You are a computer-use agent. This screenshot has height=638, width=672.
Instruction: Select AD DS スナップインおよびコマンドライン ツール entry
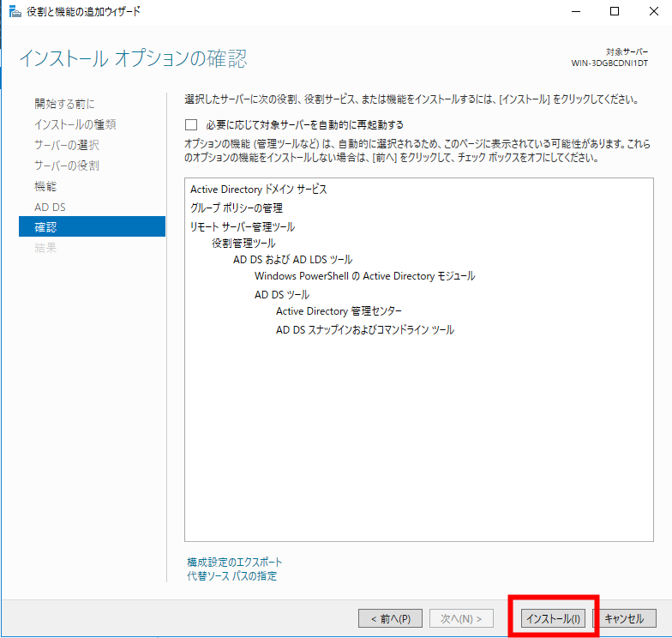[365, 329]
